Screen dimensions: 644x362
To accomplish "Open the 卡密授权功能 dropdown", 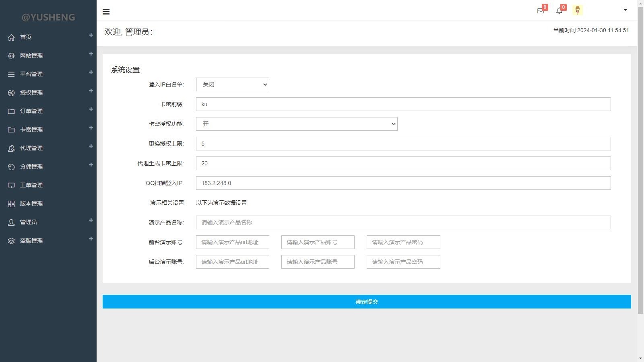I will (x=297, y=124).
